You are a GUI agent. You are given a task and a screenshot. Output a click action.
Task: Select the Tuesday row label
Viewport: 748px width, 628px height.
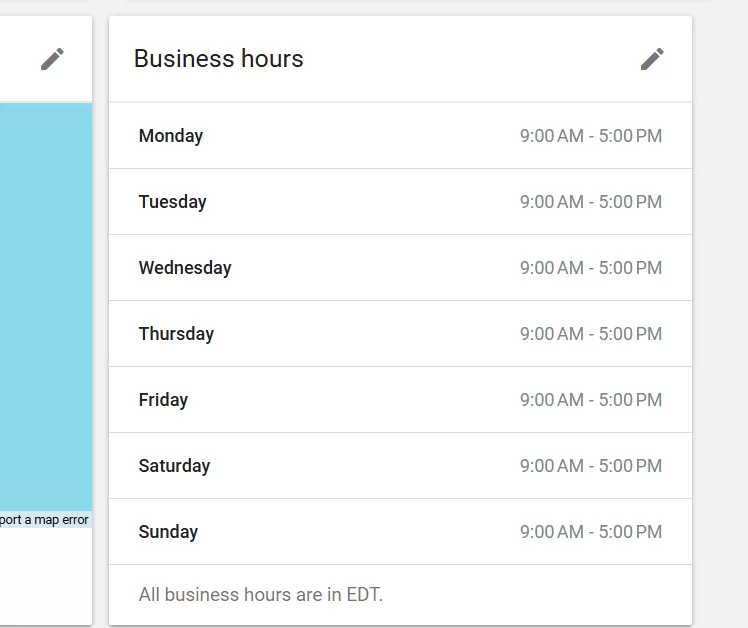[x=173, y=202]
